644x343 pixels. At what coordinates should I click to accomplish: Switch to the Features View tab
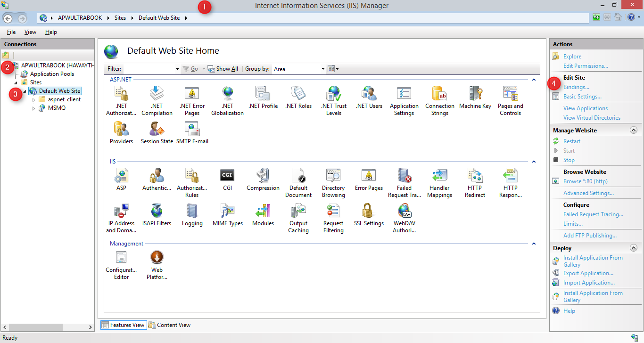[x=123, y=325]
